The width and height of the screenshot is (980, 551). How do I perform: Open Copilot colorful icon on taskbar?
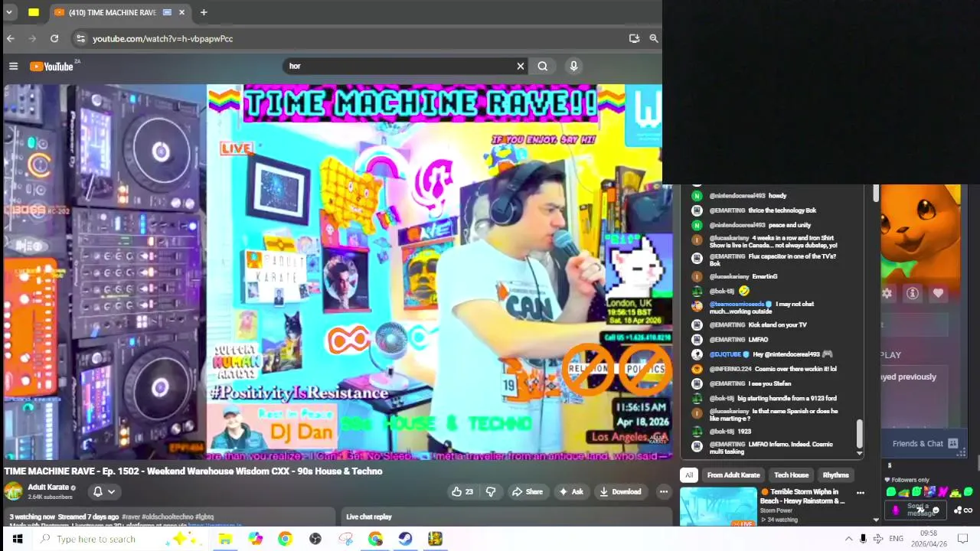pos(255,539)
